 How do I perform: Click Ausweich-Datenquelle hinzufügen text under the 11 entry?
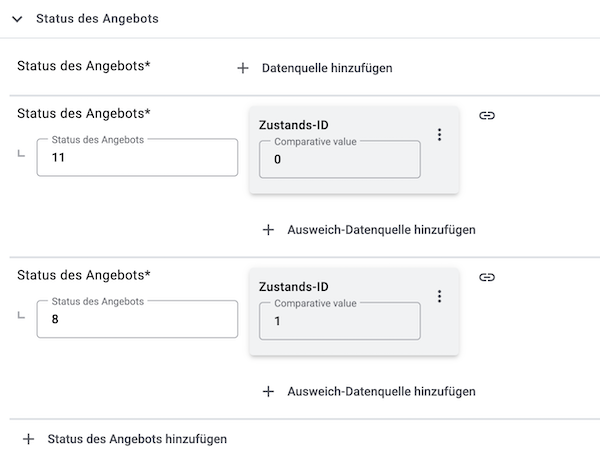click(x=381, y=230)
